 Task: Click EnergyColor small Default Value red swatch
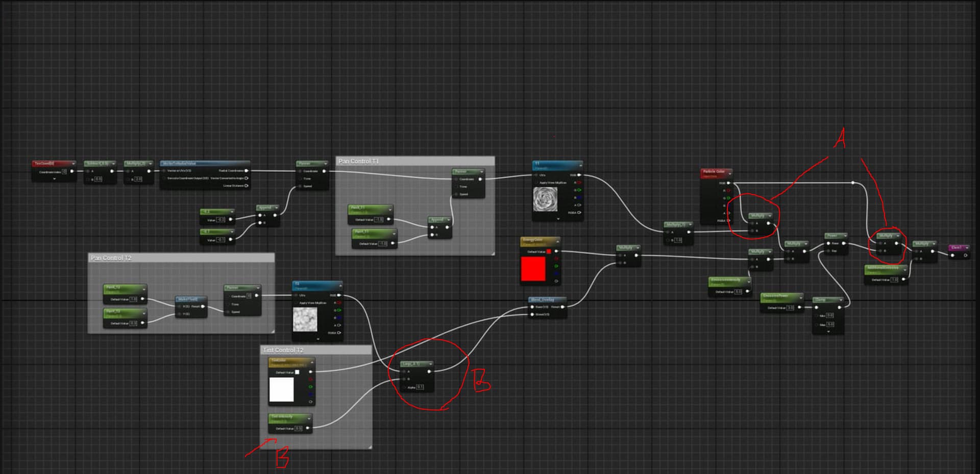(549, 251)
